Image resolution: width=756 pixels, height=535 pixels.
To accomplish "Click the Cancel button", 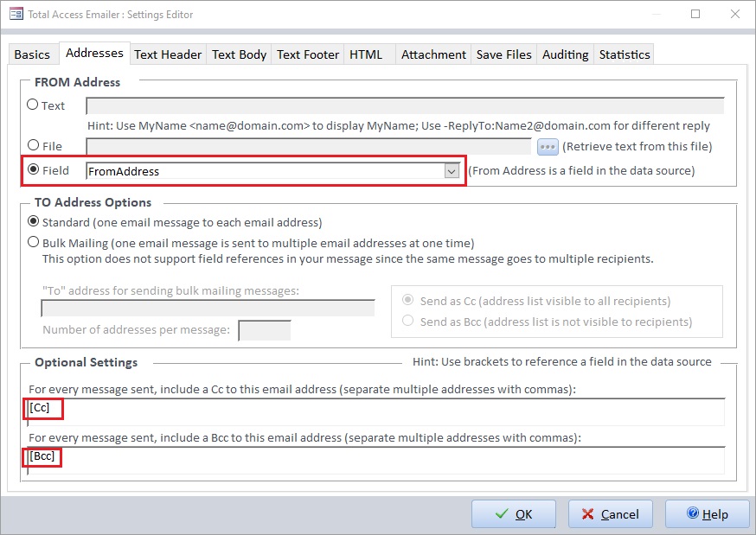I will [611, 513].
